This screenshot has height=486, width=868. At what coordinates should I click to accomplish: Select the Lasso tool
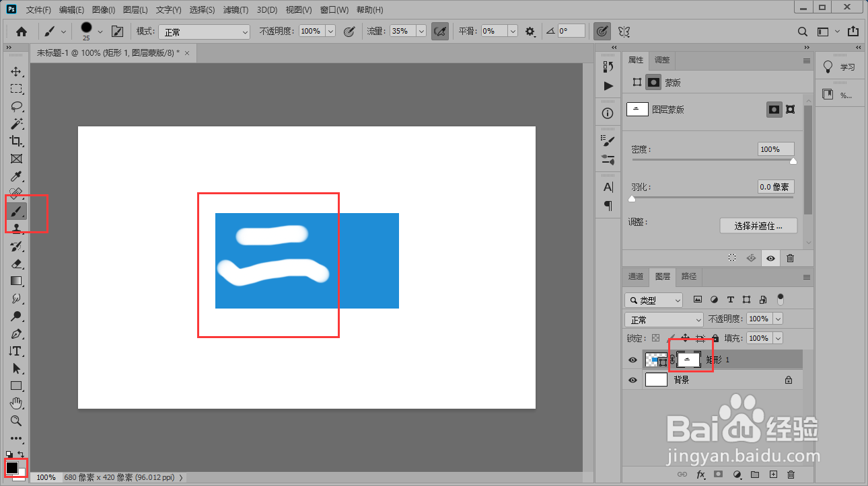click(x=16, y=106)
